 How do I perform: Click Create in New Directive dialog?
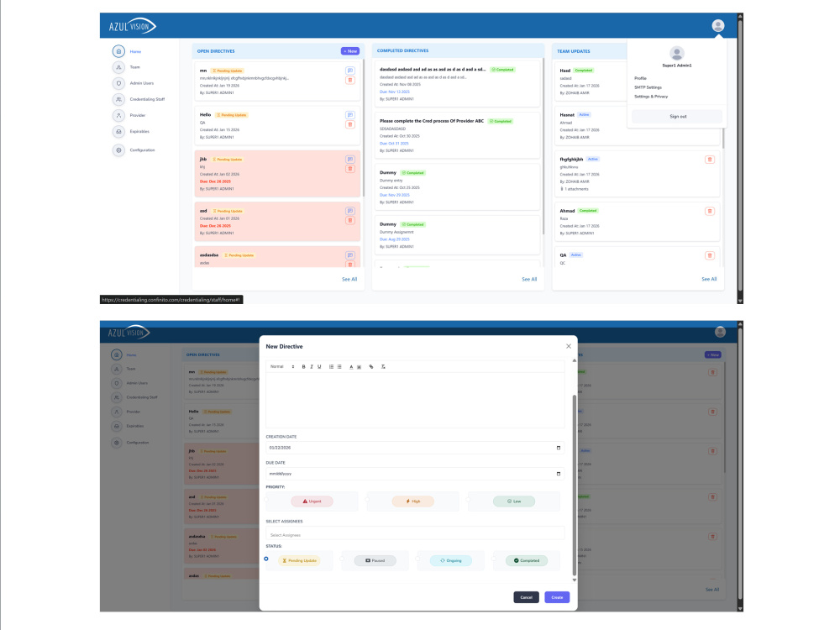click(557, 597)
